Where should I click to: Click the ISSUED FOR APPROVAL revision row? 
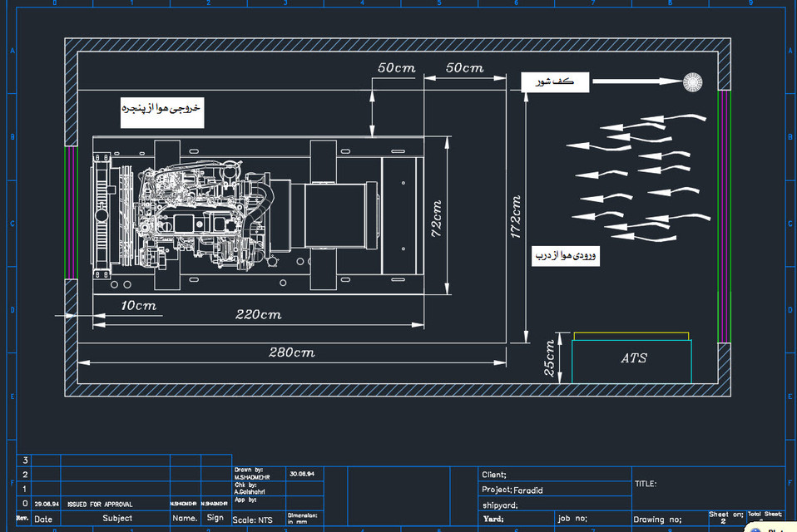100,504
